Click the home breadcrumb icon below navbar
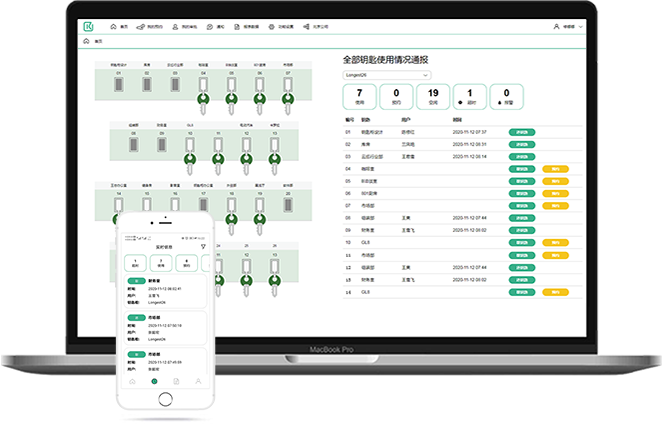The width and height of the screenshot is (662, 425). pos(85,42)
